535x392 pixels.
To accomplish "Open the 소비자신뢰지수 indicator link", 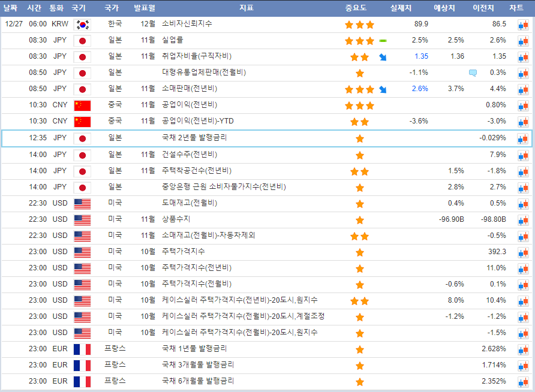I will point(187,24).
